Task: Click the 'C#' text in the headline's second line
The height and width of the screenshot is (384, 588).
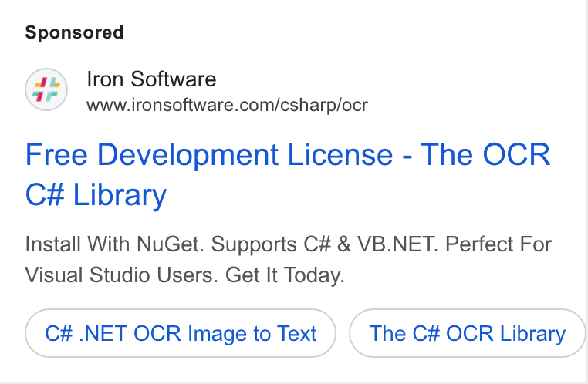Action: 45,195
